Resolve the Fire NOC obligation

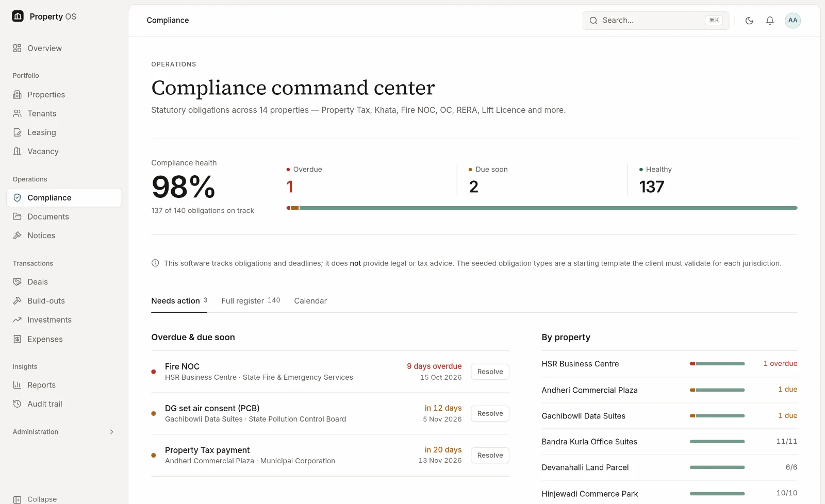[490, 372]
